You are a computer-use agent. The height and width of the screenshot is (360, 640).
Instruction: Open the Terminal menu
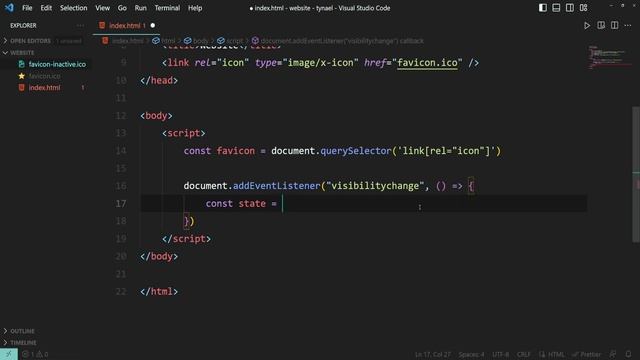click(167, 8)
